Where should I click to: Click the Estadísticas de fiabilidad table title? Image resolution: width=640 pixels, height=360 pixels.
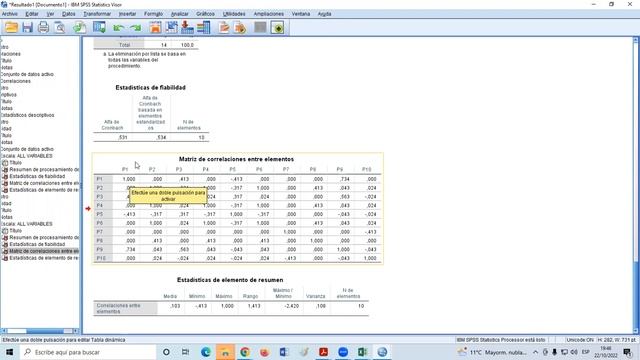(151, 87)
